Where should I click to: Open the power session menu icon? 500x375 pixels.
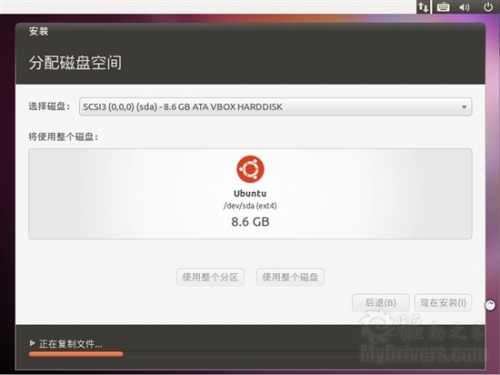[x=488, y=7]
